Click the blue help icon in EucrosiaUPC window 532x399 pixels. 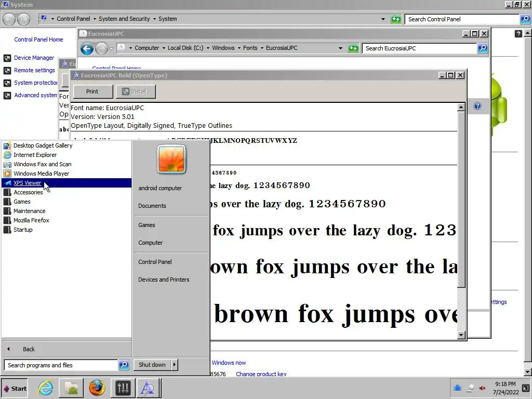click(477, 106)
